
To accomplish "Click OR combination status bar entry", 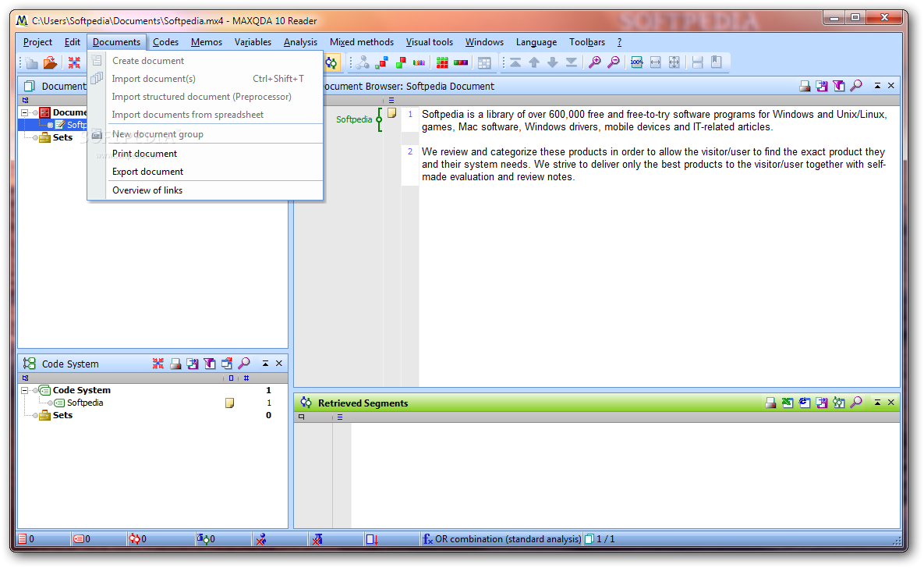I will (x=502, y=539).
